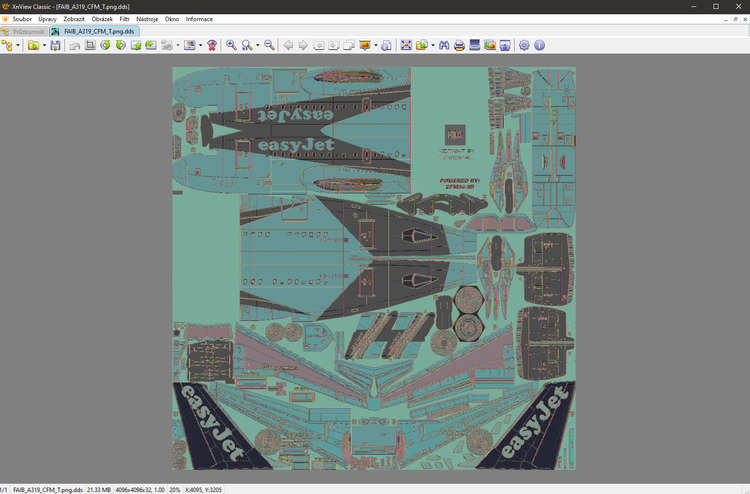Image resolution: width=750 pixels, height=494 pixels.
Task: Select the Crop tool icon
Action: pos(90,45)
